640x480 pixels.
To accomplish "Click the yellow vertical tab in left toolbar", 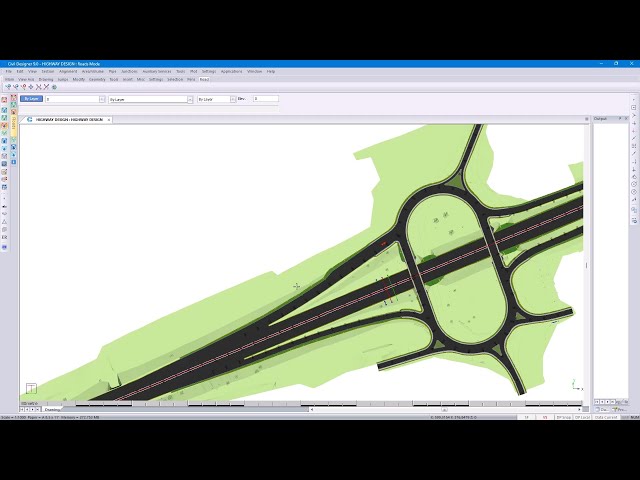I will pos(14,125).
